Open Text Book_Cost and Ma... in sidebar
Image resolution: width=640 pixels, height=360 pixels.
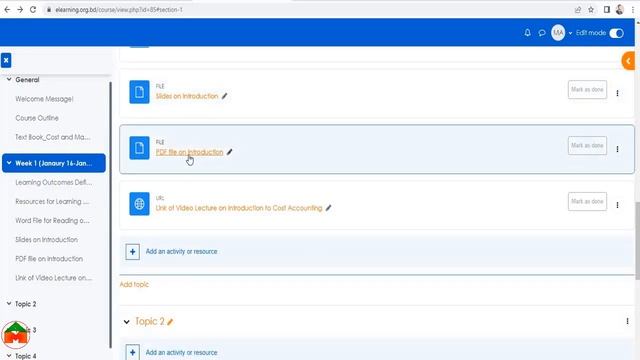click(x=53, y=137)
